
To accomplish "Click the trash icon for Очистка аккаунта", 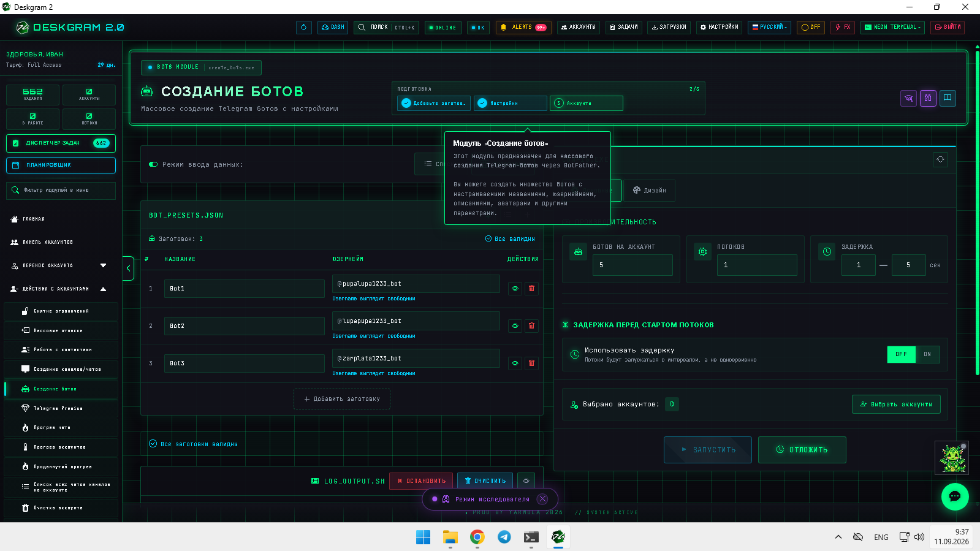I will (25, 507).
